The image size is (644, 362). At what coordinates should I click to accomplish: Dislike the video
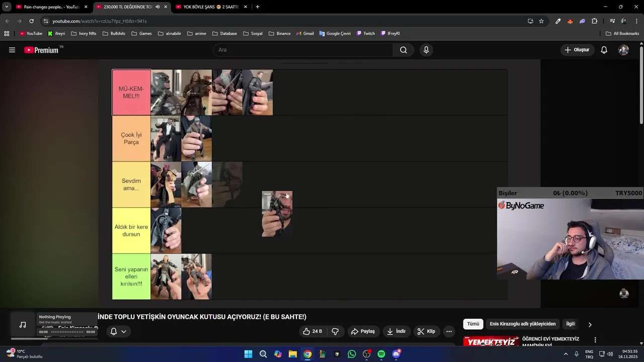tap(335, 331)
